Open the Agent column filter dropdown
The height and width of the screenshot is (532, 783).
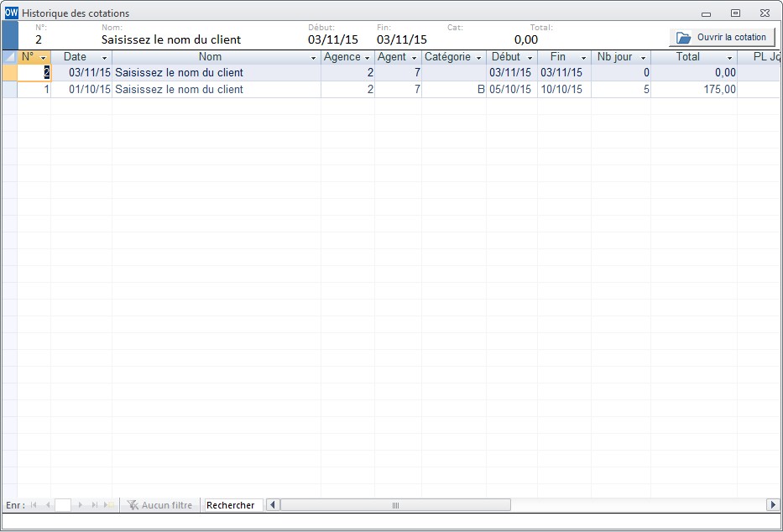(x=415, y=58)
